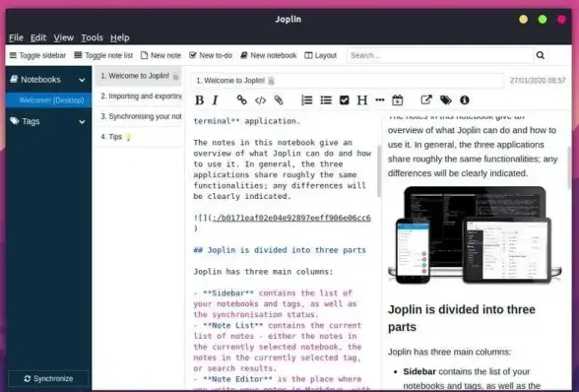Open the File menu
579x392 pixels.
tap(16, 37)
